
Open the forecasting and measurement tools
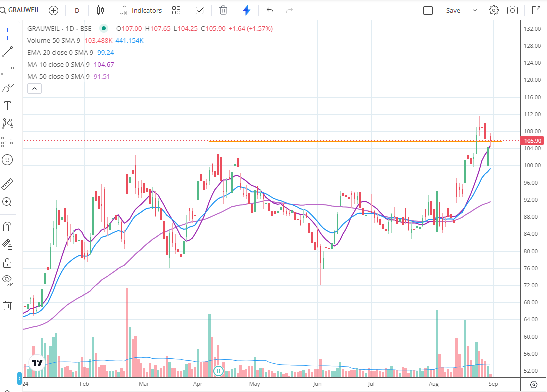tap(7, 142)
